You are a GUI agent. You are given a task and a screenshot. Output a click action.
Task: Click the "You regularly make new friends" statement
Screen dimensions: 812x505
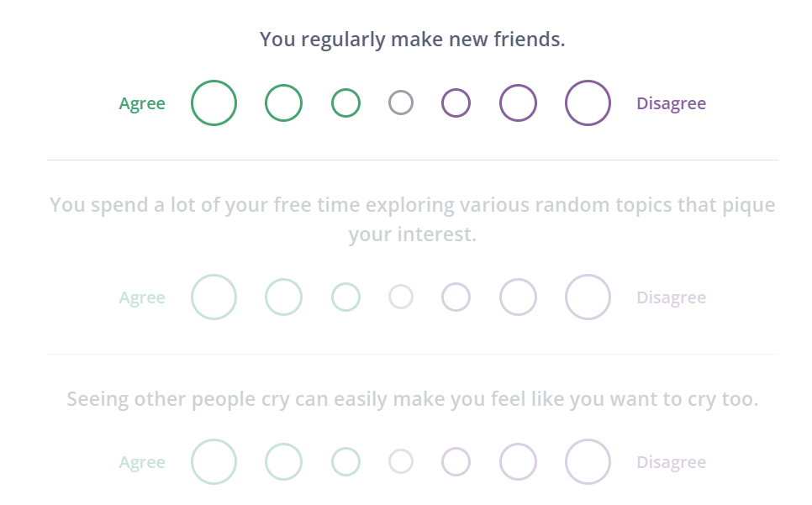tap(412, 39)
